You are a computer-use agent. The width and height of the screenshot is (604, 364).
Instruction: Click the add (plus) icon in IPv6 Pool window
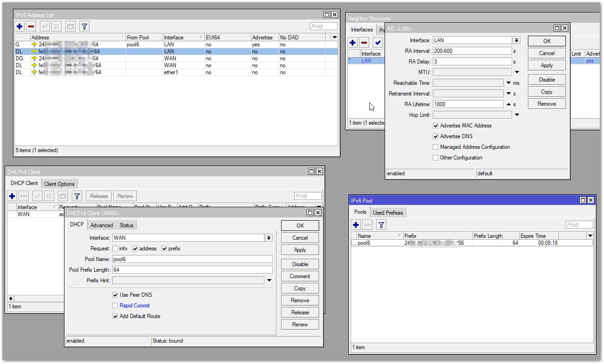tap(356, 225)
